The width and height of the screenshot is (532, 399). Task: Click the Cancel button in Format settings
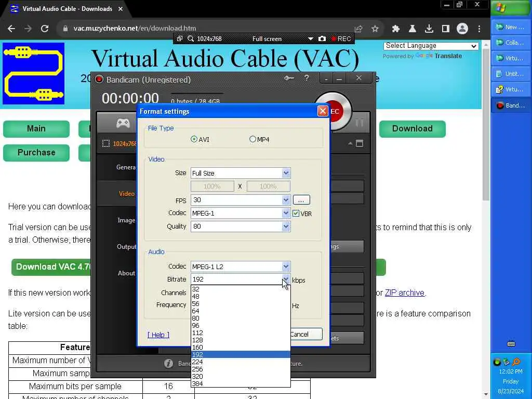coord(306,334)
